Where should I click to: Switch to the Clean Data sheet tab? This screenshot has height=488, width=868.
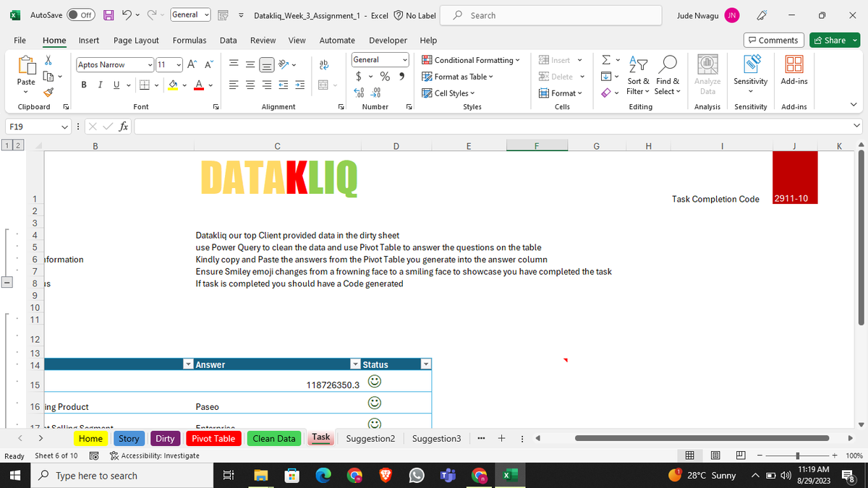pyautogui.click(x=274, y=438)
